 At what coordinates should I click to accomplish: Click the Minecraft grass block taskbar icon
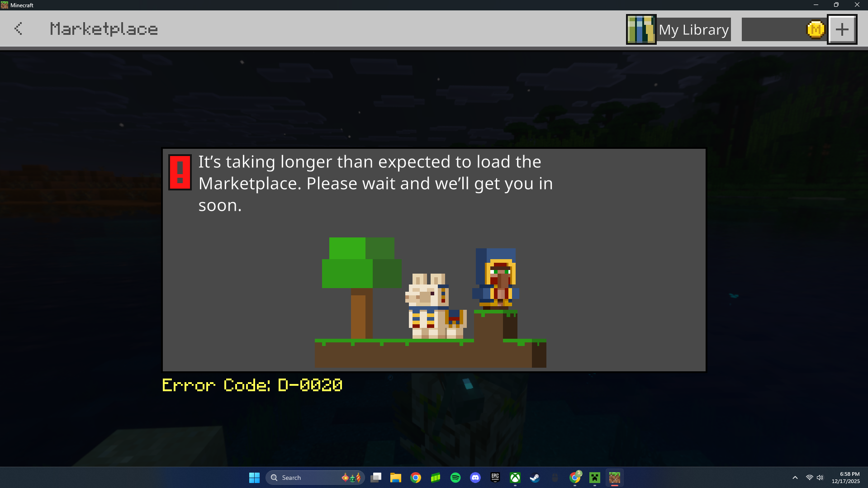(x=615, y=478)
